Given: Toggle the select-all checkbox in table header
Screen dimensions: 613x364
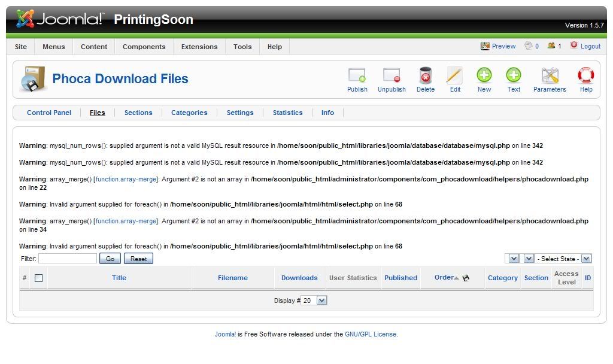Looking at the screenshot, I should (x=39, y=278).
